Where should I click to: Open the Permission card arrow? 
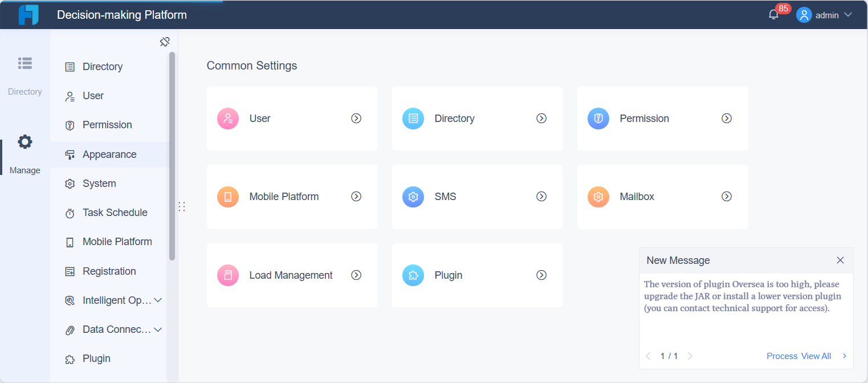(x=727, y=119)
